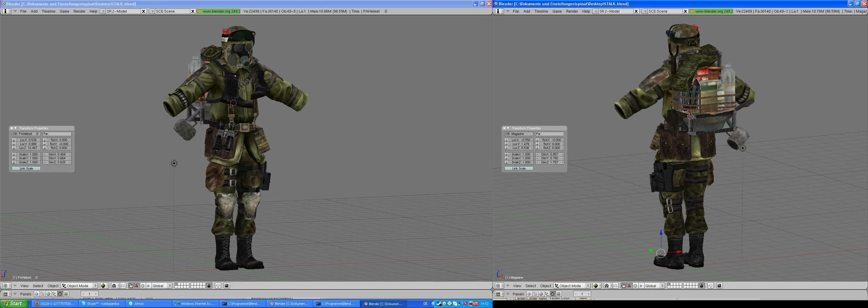Open Add menu in left Blender window

coord(34,11)
